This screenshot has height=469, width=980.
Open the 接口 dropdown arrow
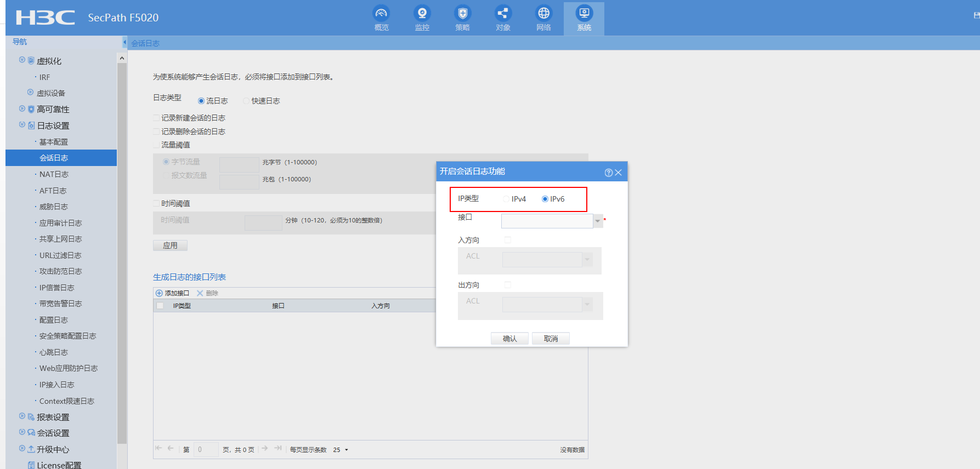(x=598, y=221)
